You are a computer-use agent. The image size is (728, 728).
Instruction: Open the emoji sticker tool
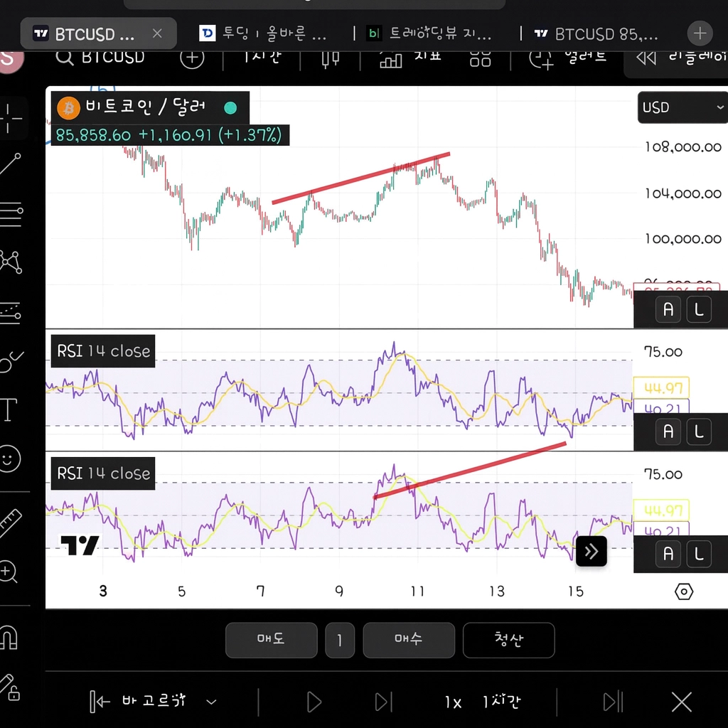click(9, 459)
